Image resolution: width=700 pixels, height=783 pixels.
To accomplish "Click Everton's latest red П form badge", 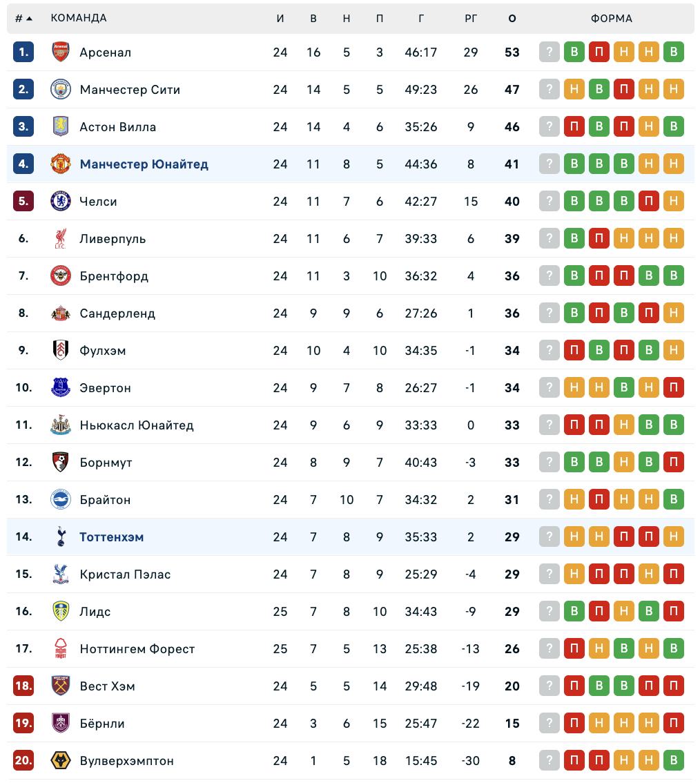I will point(674,388).
